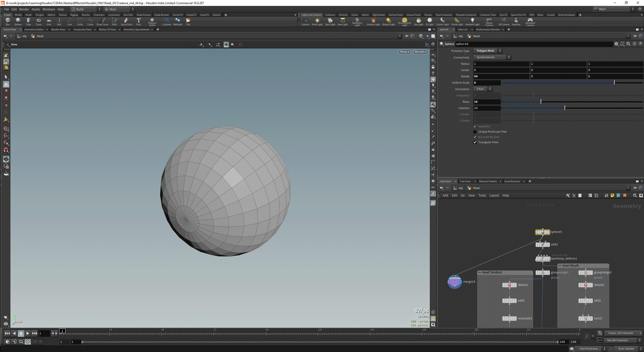Viewport: 644px width, 352px height.
Task: Adjust the Columns slider
Action: pos(572,108)
